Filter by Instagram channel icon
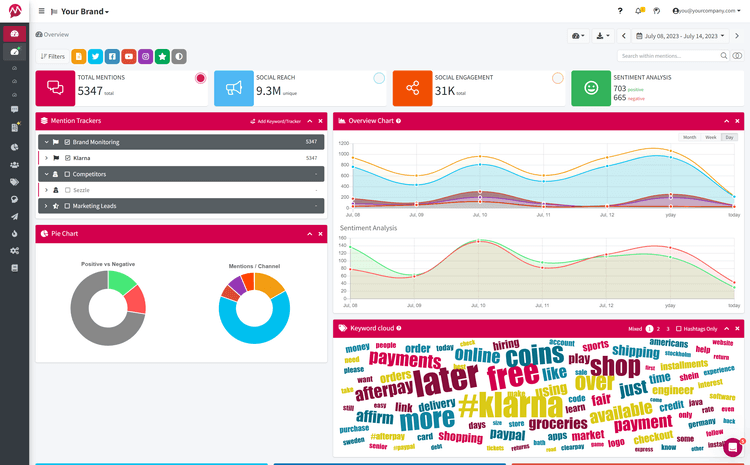This screenshot has height=465, width=750. point(146,56)
